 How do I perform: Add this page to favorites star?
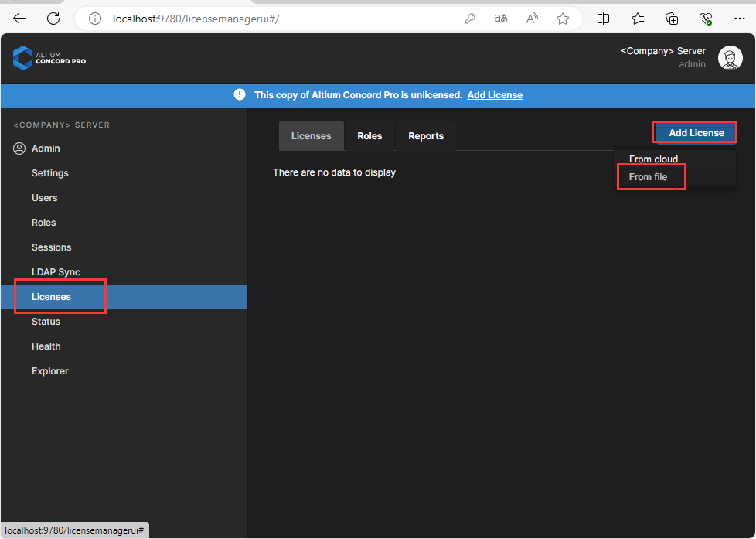pyautogui.click(x=563, y=19)
